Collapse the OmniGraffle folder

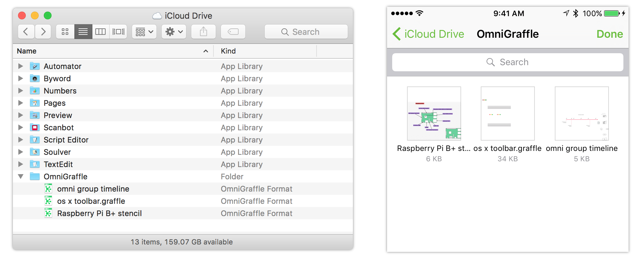[21, 176]
